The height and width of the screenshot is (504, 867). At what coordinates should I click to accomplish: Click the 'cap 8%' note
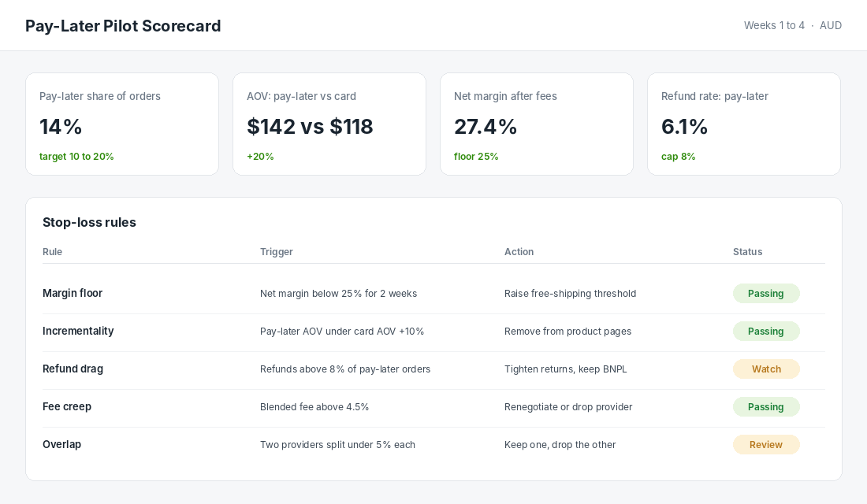679,157
